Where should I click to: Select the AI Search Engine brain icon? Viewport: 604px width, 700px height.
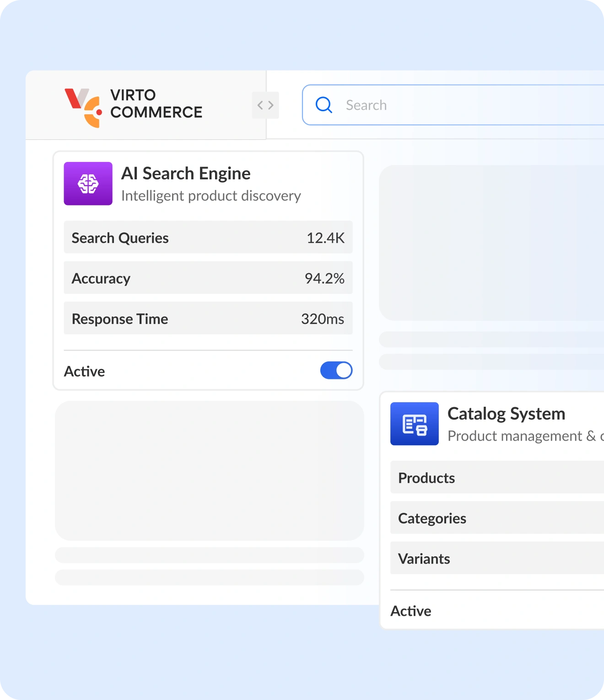pyautogui.click(x=88, y=183)
